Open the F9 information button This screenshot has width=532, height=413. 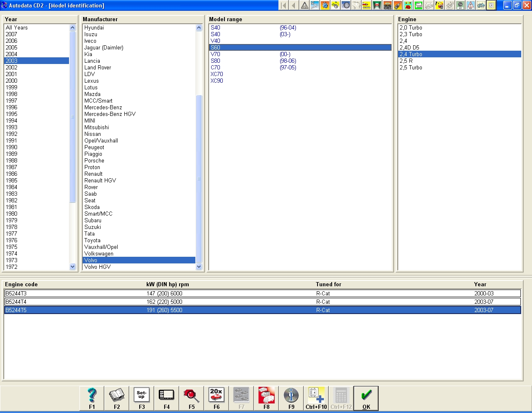pyautogui.click(x=291, y=398)
